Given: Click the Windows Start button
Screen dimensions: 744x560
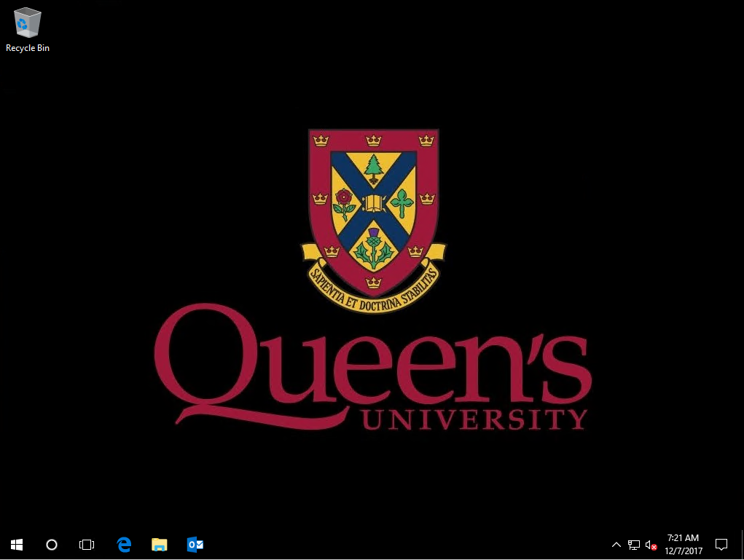Looking at the screenshot, I should (x=17, y=544).
